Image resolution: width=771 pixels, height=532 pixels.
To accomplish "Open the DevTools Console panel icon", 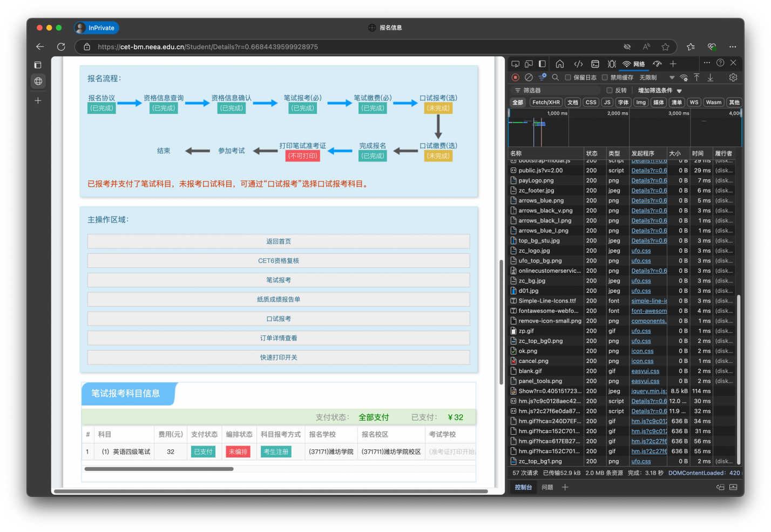I will point(595,64).
